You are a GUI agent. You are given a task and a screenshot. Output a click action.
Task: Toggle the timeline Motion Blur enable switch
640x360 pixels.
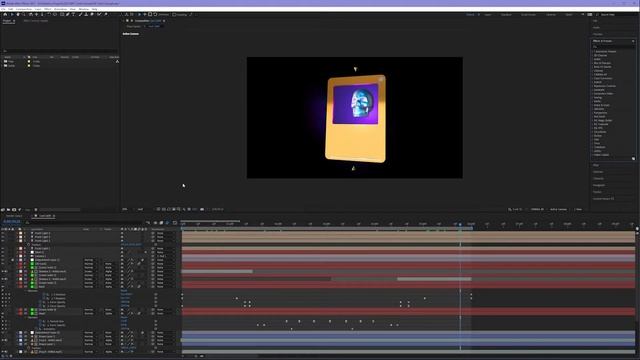click(167, 223)
